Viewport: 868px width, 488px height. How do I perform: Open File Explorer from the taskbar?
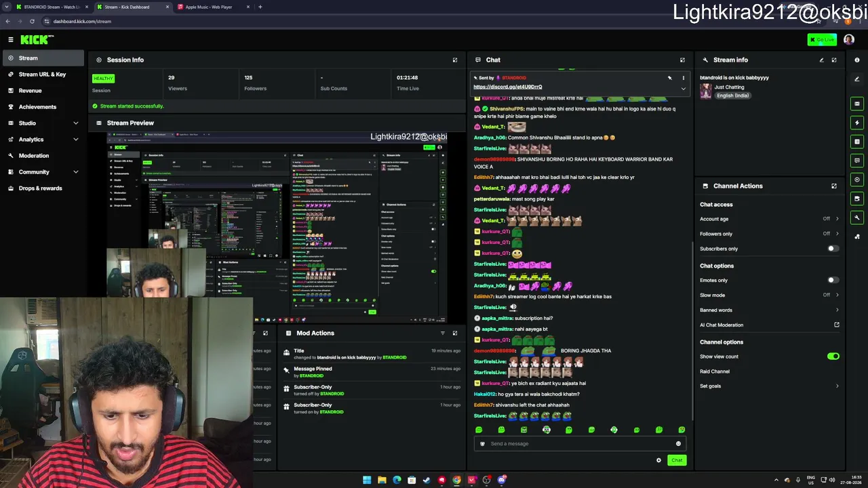point(382,480)
